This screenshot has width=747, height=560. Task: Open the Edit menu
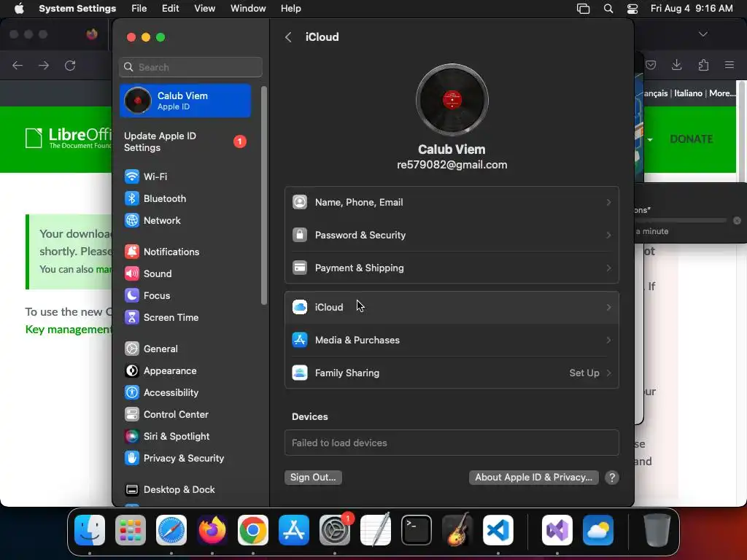pyautogui.click(x=170, y=9)
